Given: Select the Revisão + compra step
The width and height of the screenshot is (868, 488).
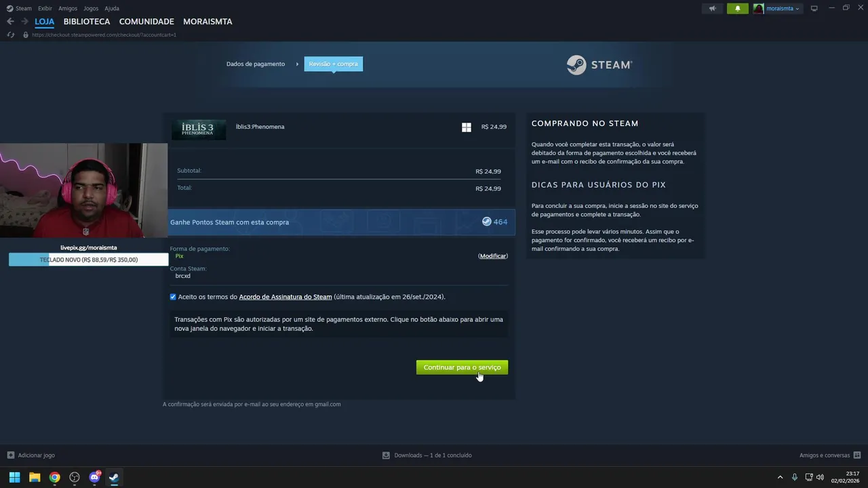Looking at the screenshot, I should pyautogui.click(x=333, y=64).
